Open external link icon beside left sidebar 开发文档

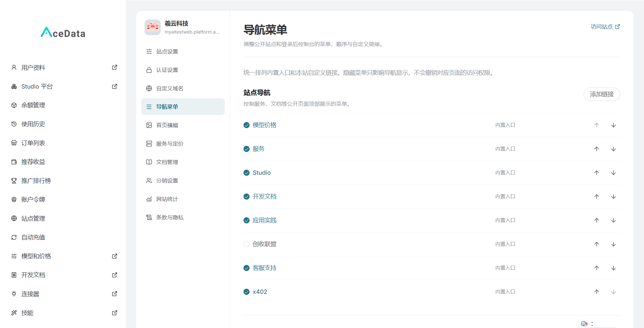(x=114, y=275)
